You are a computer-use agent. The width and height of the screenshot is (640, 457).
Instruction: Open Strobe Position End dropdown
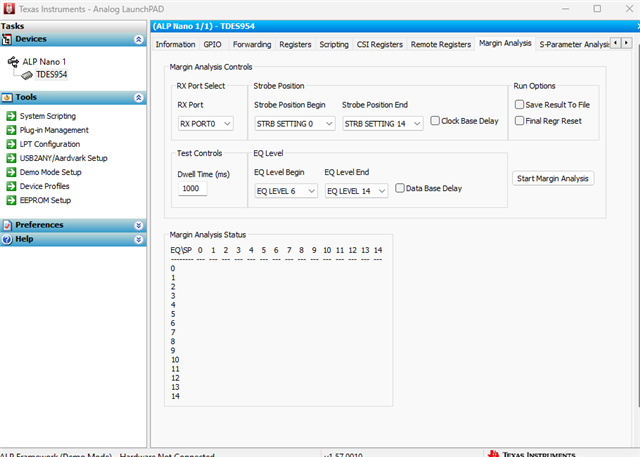[382, 124]
